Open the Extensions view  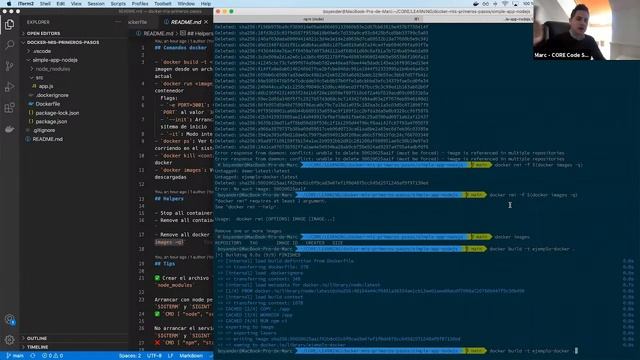point(9,108)
